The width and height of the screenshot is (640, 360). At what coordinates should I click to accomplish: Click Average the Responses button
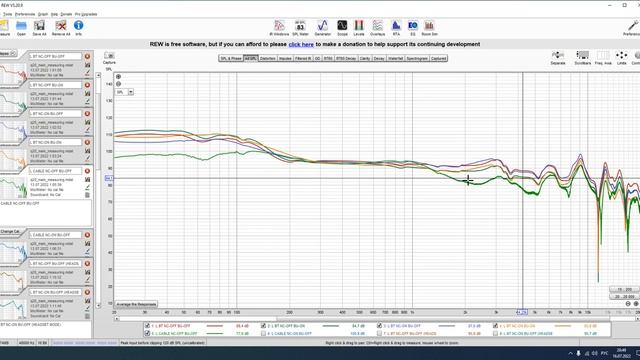136,304
